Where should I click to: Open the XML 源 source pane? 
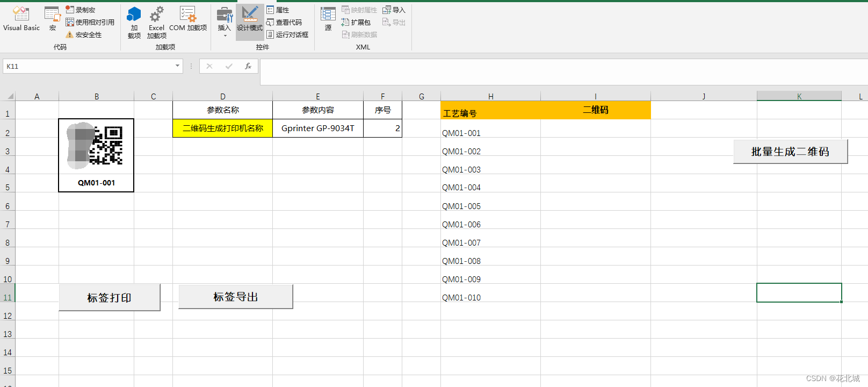(328, 19)
